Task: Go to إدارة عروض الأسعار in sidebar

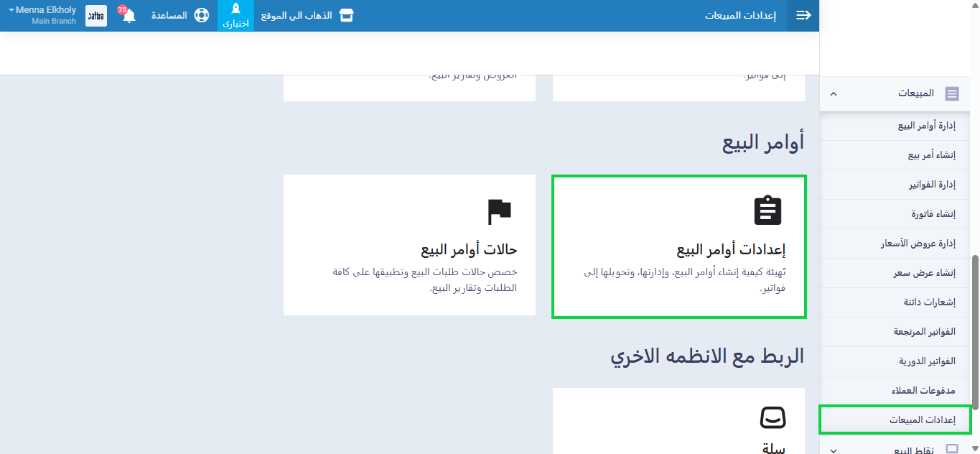Action: [918, 244]
